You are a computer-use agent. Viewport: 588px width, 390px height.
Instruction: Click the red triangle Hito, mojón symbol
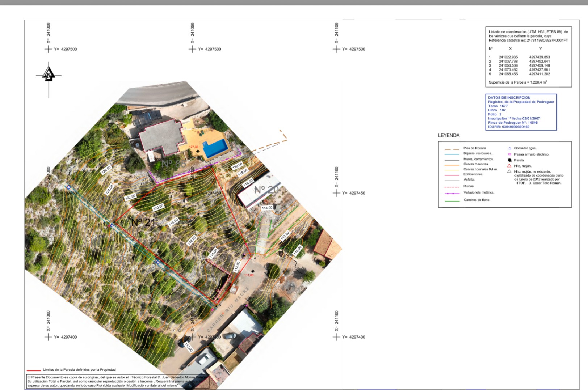click(509, 166)
